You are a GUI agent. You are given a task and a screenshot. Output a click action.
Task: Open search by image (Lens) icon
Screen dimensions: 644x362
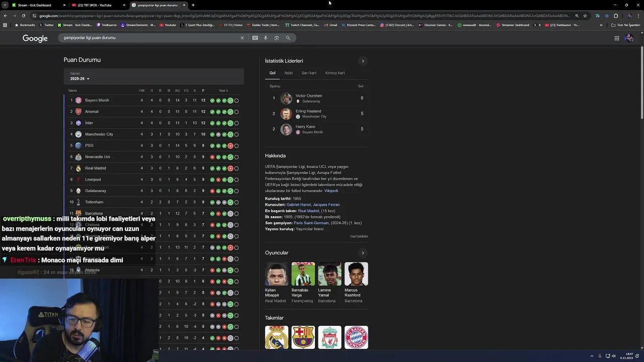277,38
